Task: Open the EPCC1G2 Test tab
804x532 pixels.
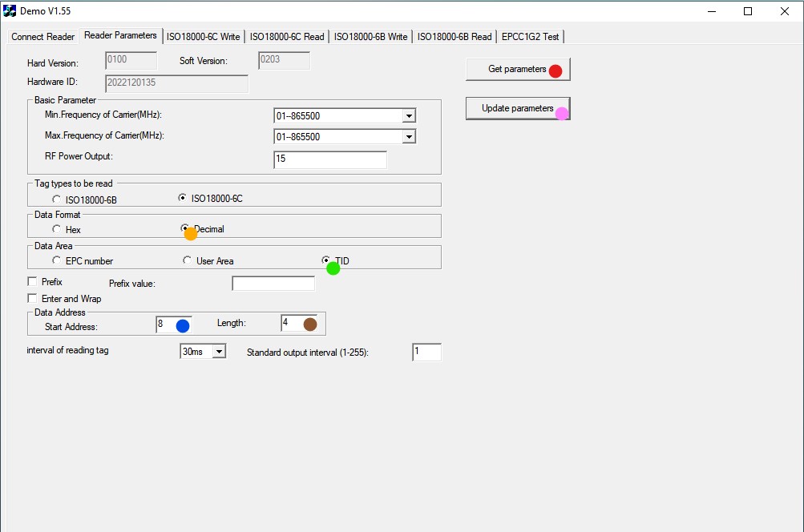Action: click(530, 36)
